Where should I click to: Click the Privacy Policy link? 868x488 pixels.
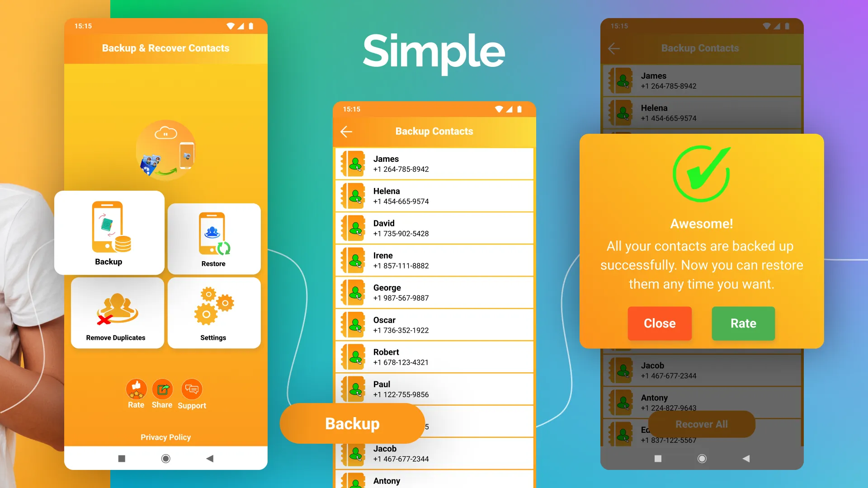coord(166,437)
